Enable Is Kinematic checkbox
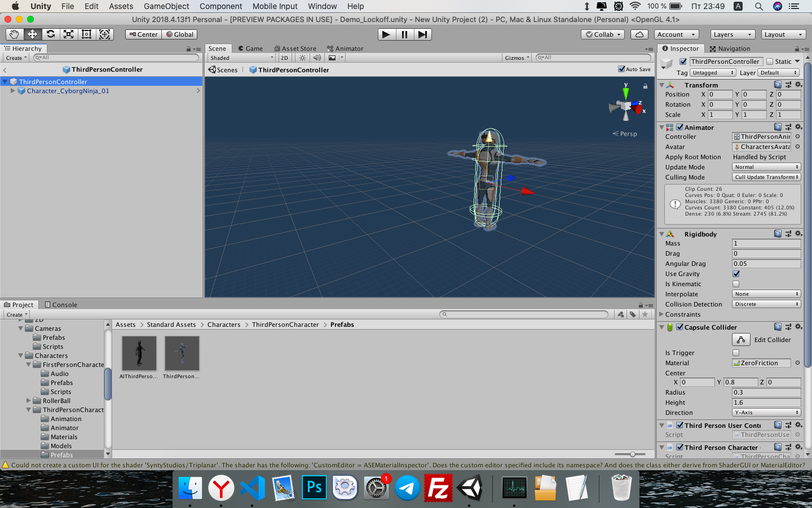 pyautogui.click(x=736, y=284)
